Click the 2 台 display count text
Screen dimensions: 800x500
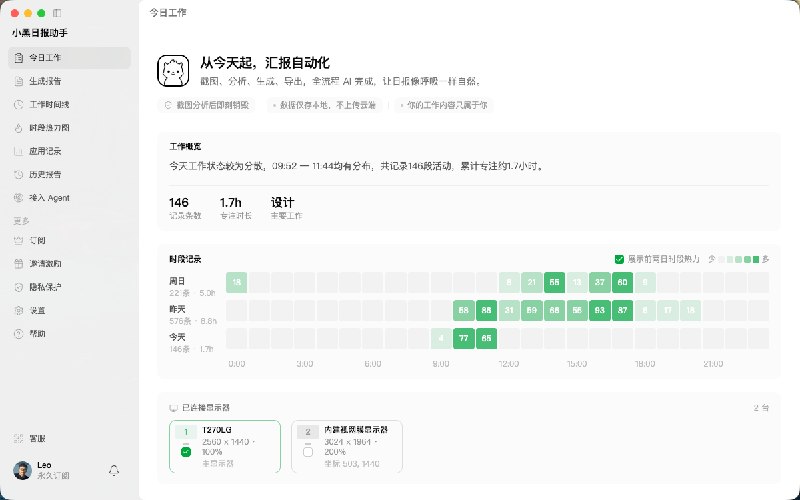coord(761,408)
